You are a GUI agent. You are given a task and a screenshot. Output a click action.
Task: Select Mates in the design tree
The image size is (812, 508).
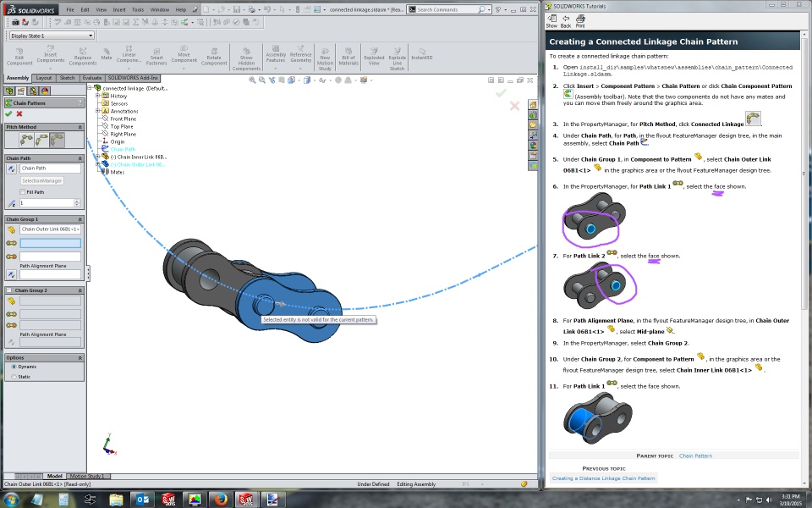(x=118, y=172)
